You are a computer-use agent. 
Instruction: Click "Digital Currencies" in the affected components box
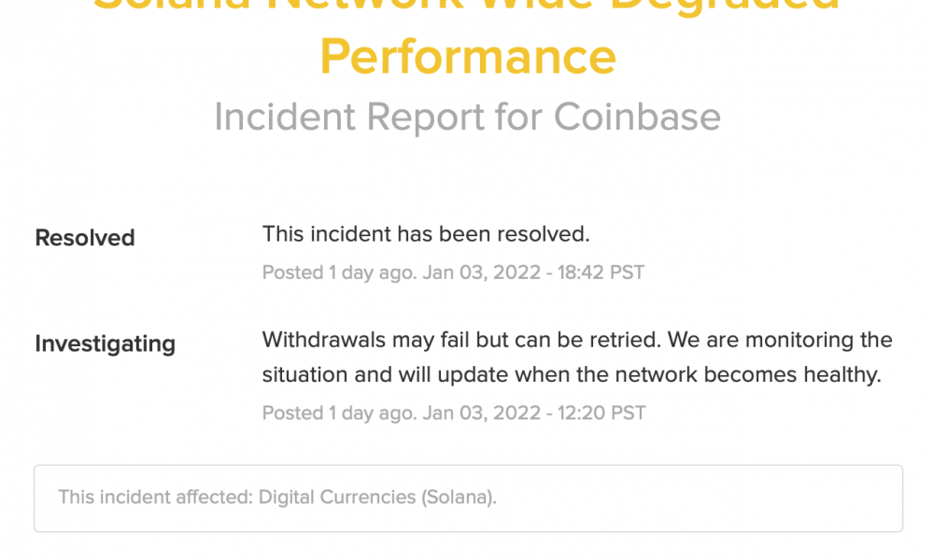[337, 497]
